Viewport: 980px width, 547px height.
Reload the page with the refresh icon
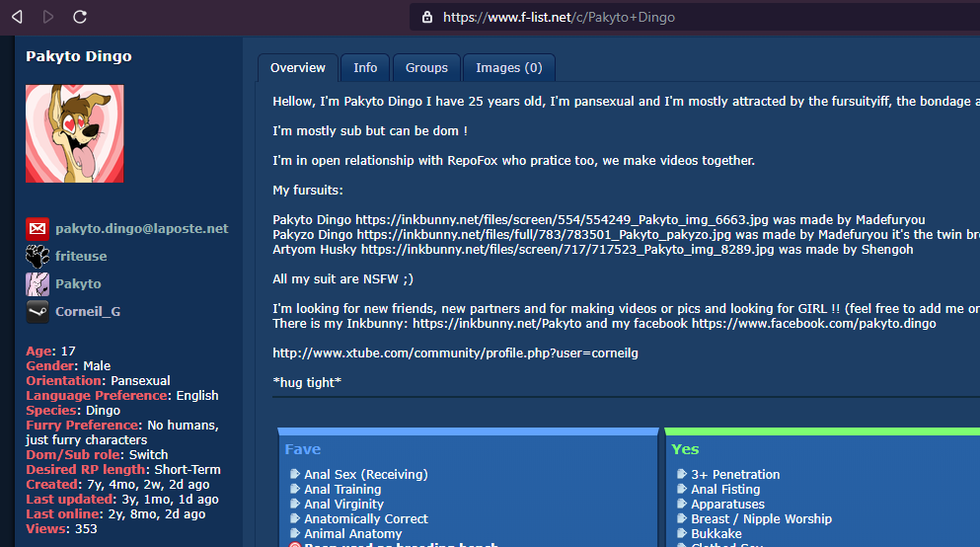tap(80, 17)
